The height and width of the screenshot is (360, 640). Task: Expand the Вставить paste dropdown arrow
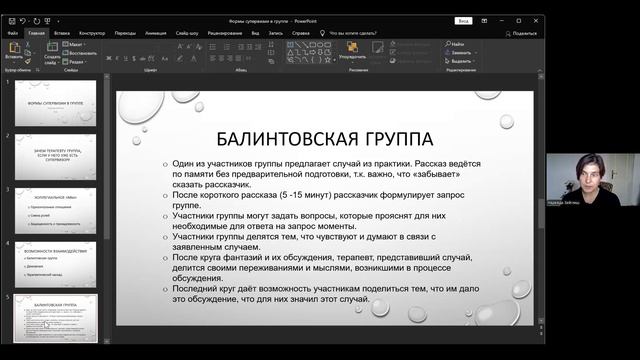coord(14,62)
